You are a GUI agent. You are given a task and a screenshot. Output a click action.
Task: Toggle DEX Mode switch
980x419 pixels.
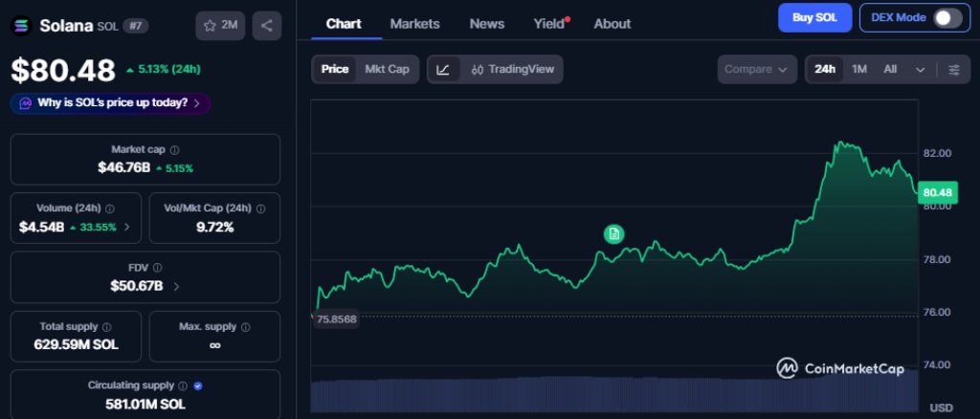(x=947, y=18)
